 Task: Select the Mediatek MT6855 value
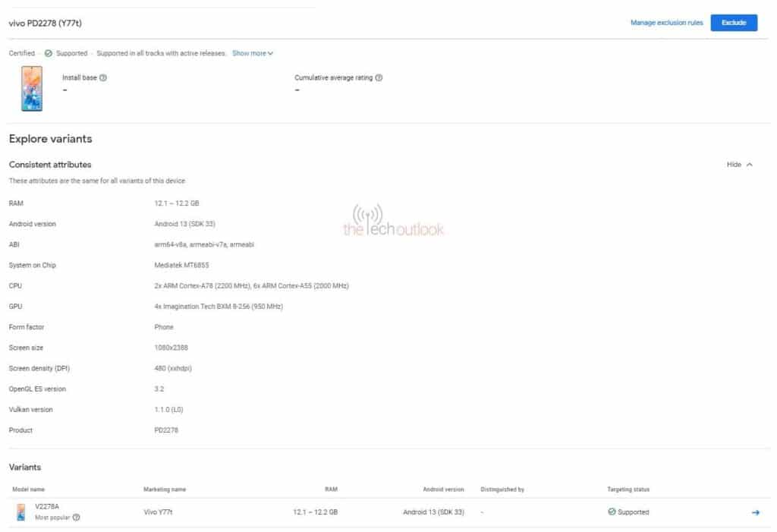click(x=181, y=266)
